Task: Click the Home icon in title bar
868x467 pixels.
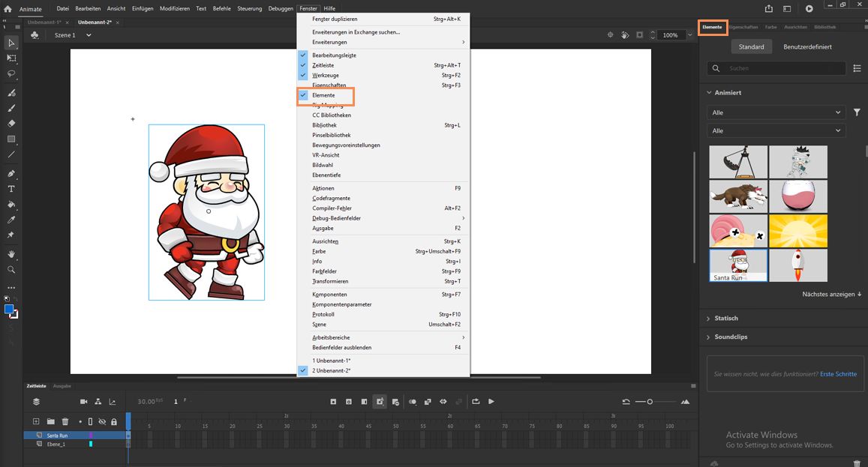Action: (x=8, y=9)
